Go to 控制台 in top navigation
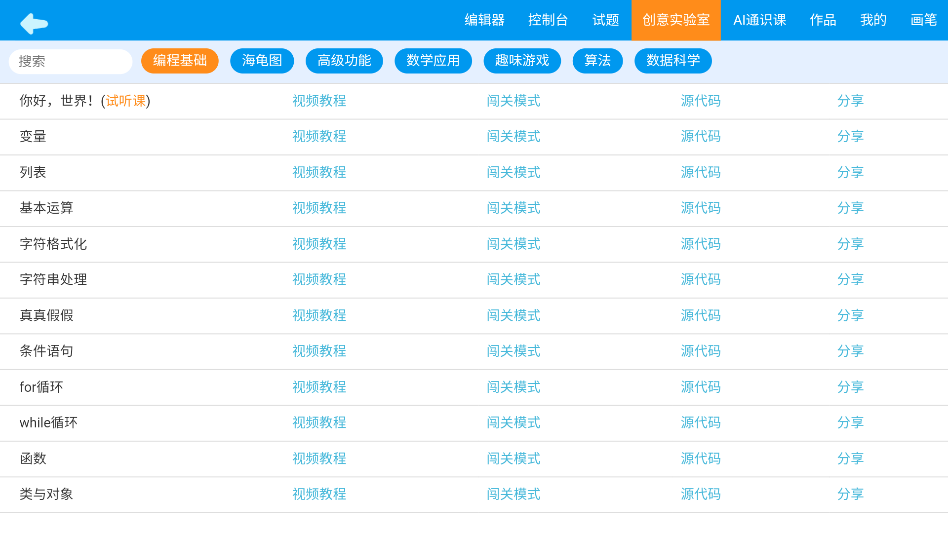Image resolution: width=948 pixels, height=533 pixels. pyautogui.click(x=548, y=20)
